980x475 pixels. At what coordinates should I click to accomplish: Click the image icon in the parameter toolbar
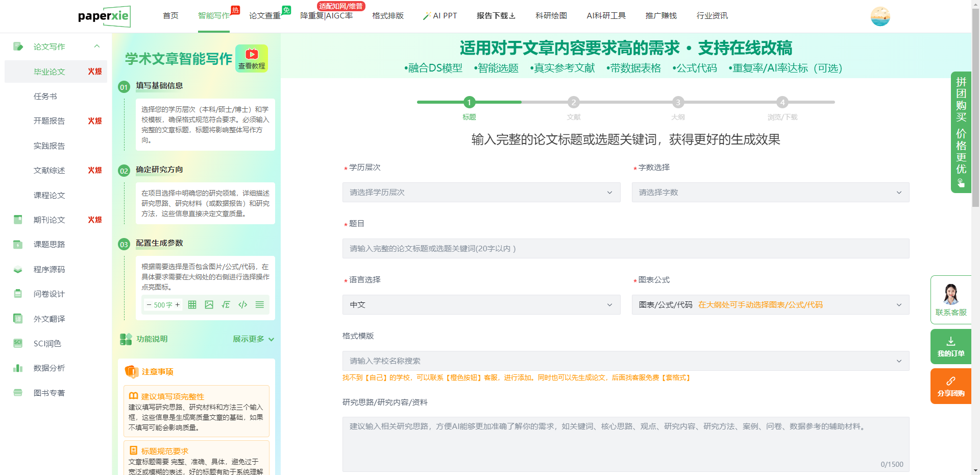pos(209,305)
